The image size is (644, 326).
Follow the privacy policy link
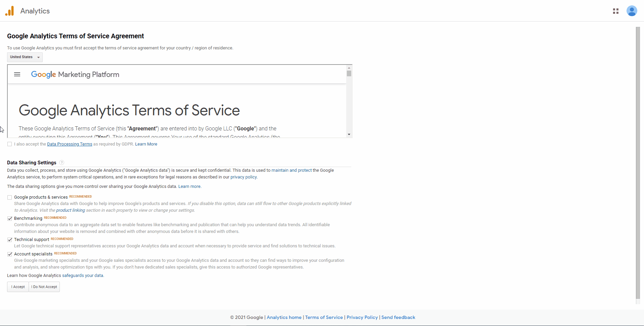tap(243, 177)
